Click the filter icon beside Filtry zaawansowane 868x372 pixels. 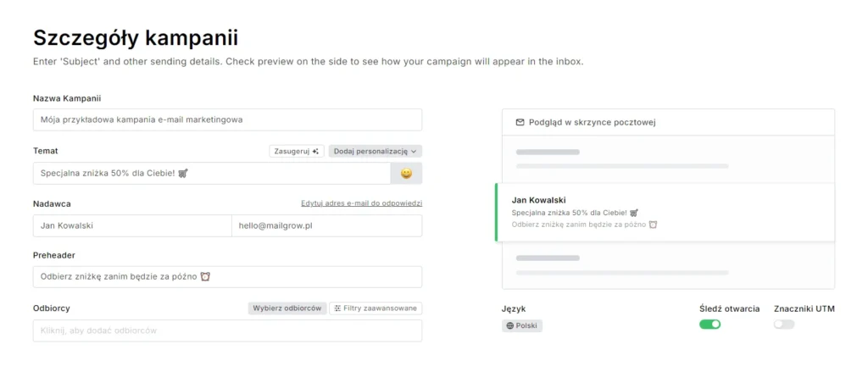337,308
